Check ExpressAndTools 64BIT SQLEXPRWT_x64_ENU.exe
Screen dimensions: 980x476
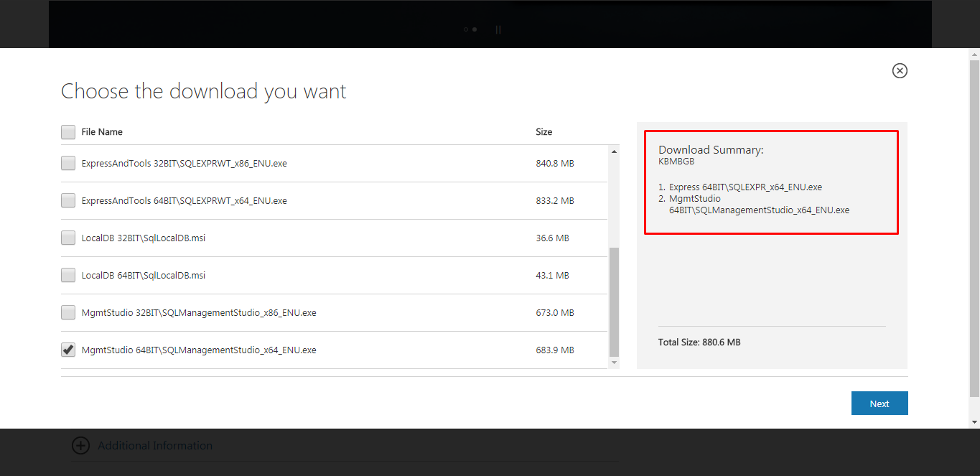click(68, 200)
